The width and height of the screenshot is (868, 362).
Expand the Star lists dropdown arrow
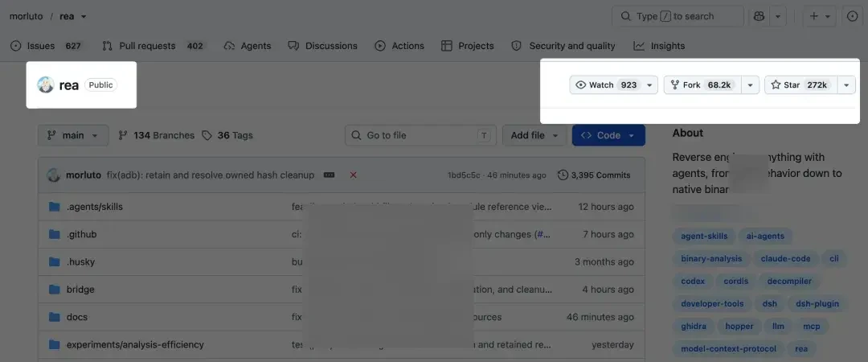pos(846,84)
